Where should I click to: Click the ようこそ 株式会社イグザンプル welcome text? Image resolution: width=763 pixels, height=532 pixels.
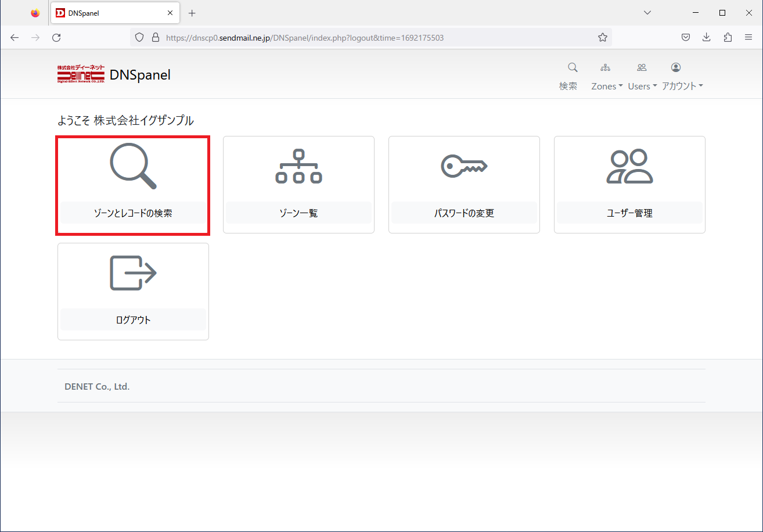(x=125, y=121)
